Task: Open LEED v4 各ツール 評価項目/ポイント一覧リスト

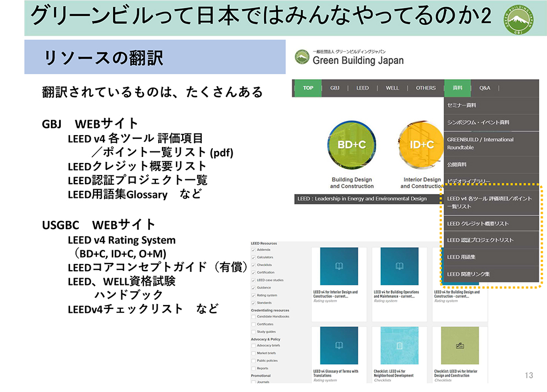Action: click(491, 203)
